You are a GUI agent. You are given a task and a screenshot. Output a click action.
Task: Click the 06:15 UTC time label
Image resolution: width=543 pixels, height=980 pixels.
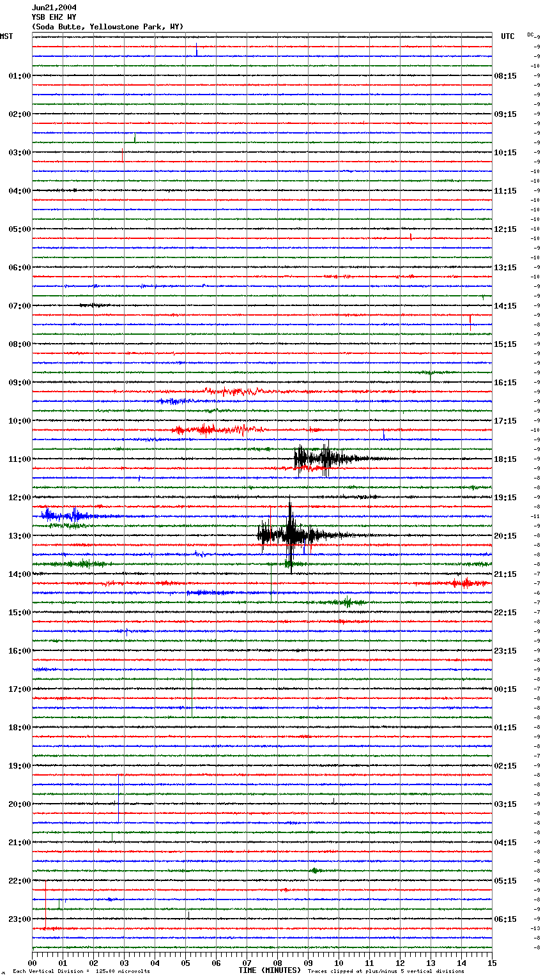[x=505, y=919]
